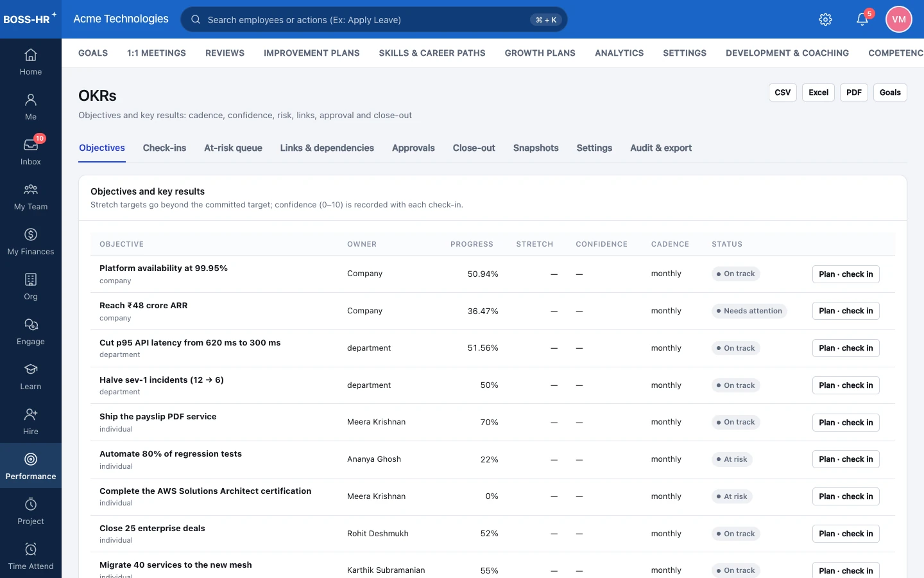Open the Snapshots tab
The height and width of the screenshot is (578, 924).
pyautogui.click(x=536, y=148)
